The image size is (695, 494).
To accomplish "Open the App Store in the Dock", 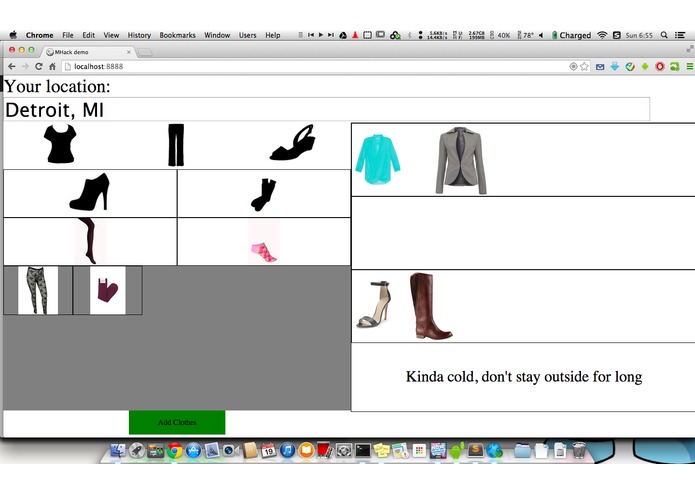I will point(193,451).
